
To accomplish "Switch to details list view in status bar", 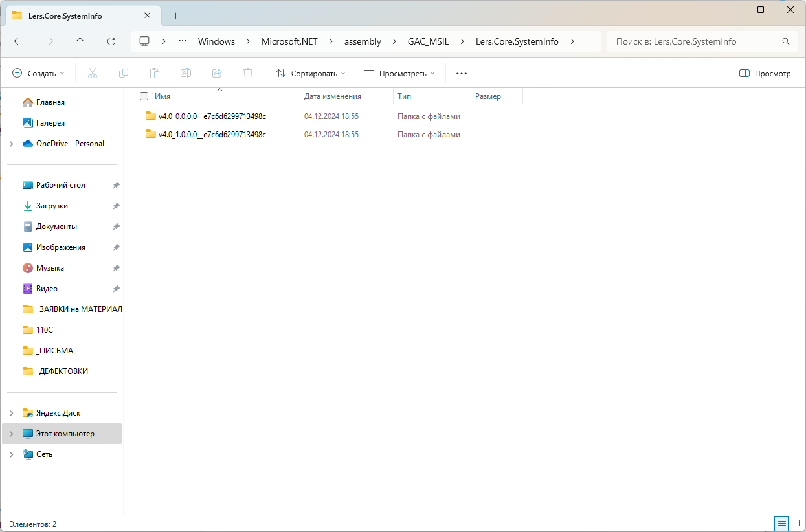I will (781, 524).
